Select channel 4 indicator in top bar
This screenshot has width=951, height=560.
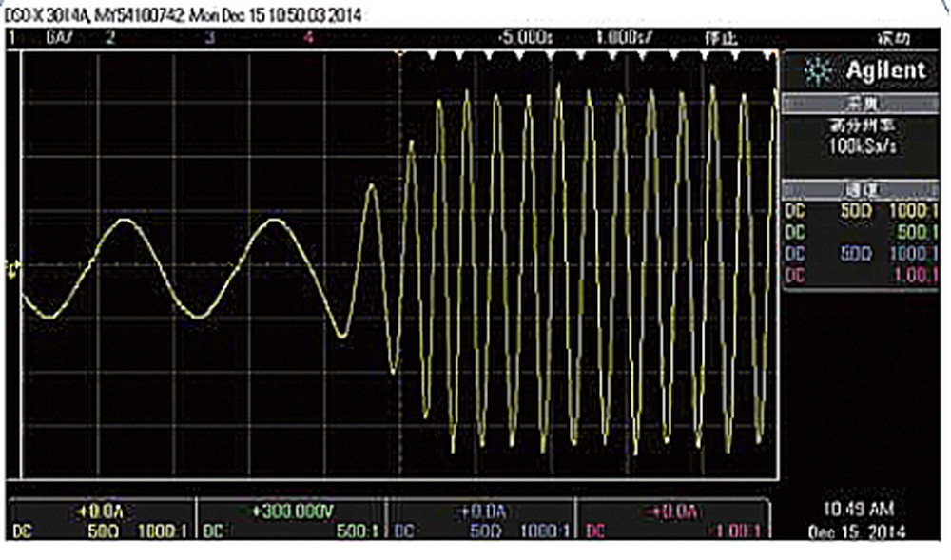(x=308, y=38)
